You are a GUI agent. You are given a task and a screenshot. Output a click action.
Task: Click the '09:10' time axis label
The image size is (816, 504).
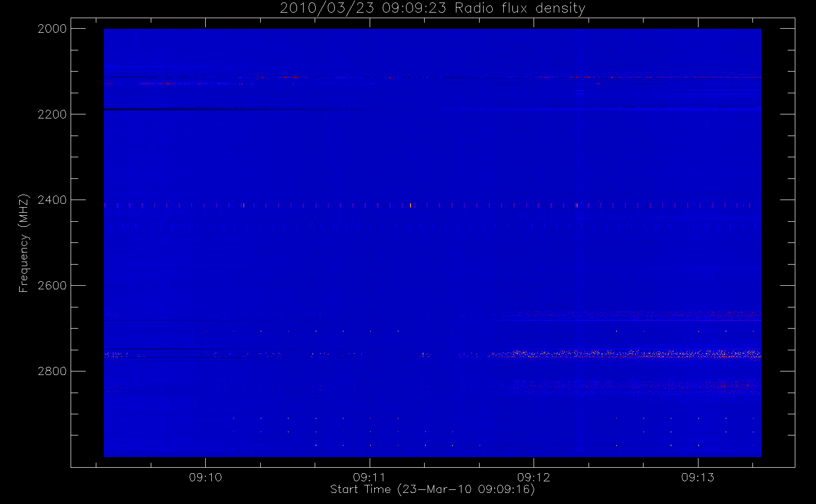[x=205, y=477]
